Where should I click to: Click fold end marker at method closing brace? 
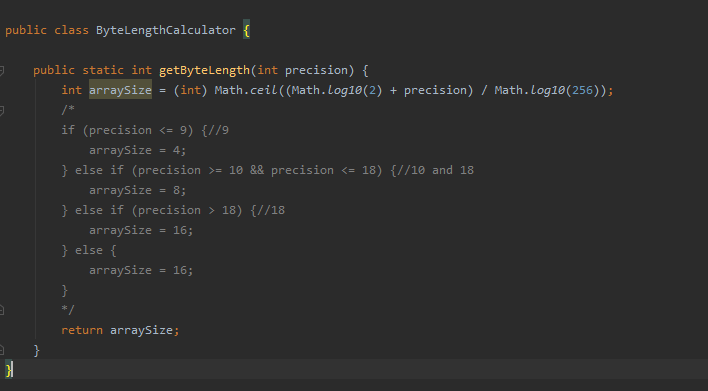point(2,350)
